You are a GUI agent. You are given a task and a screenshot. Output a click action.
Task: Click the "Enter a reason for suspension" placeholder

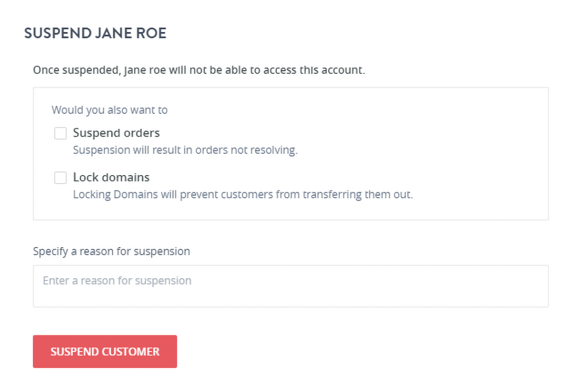point(117,281)
